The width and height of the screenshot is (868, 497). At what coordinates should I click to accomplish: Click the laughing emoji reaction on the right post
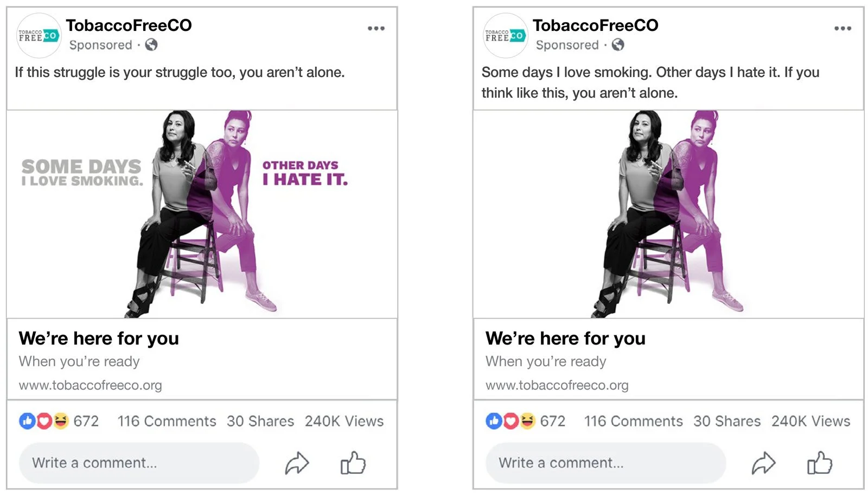tap(528, 421)
